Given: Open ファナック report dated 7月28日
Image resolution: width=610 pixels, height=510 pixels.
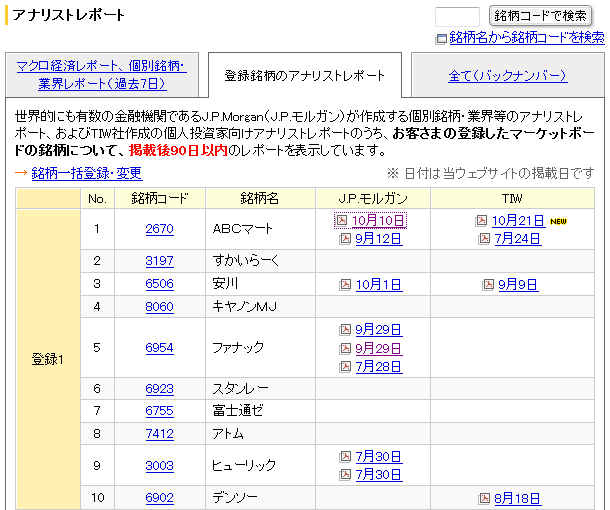Looking at the screenshot, I should pos(379,366).
